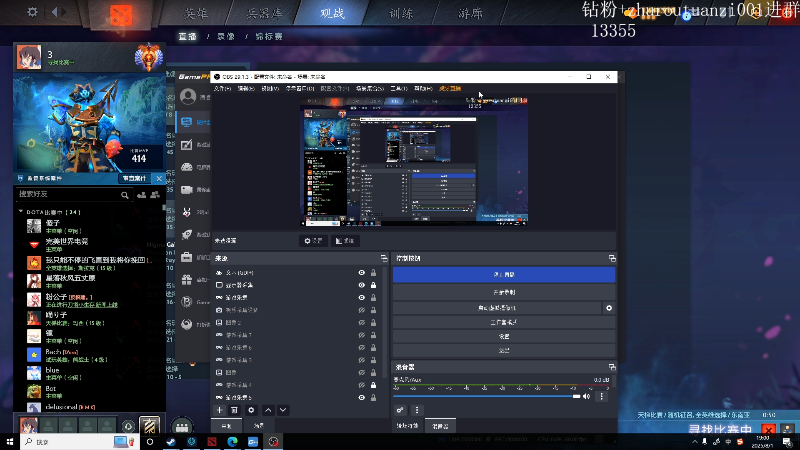The image size is (800, 450).
Task: Lock the 视频采集设备 source lock icon
Action: tap(373, 310)
